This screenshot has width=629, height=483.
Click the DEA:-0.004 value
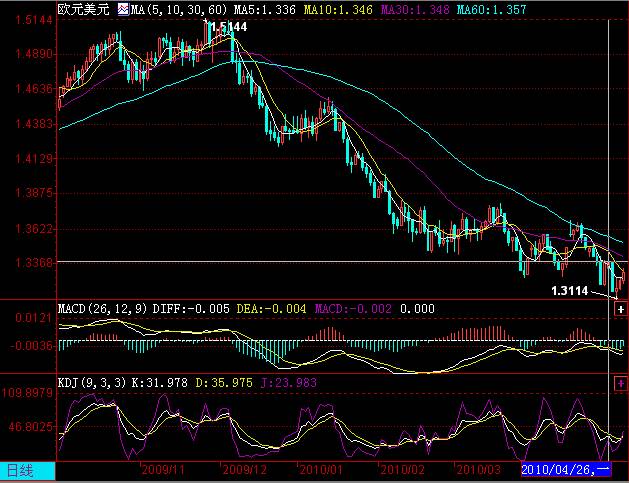(x=271, y=308)
